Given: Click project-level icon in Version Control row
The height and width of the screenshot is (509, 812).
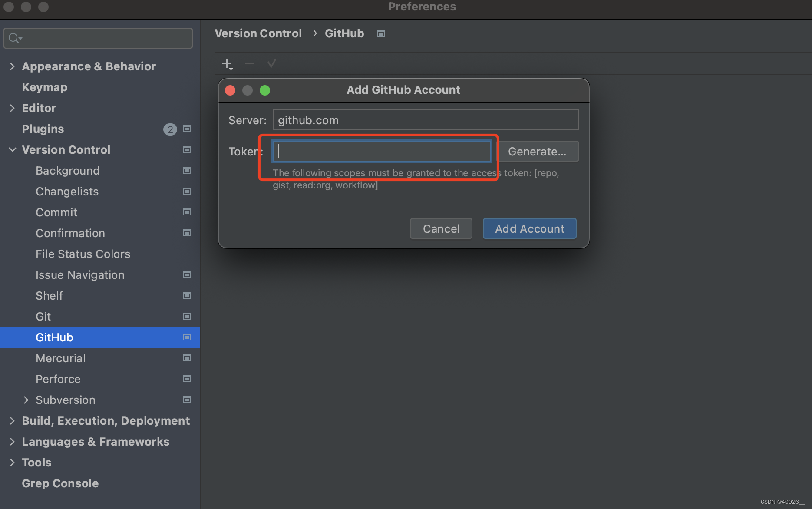Looking at the screenshot, I should point(187,149).
